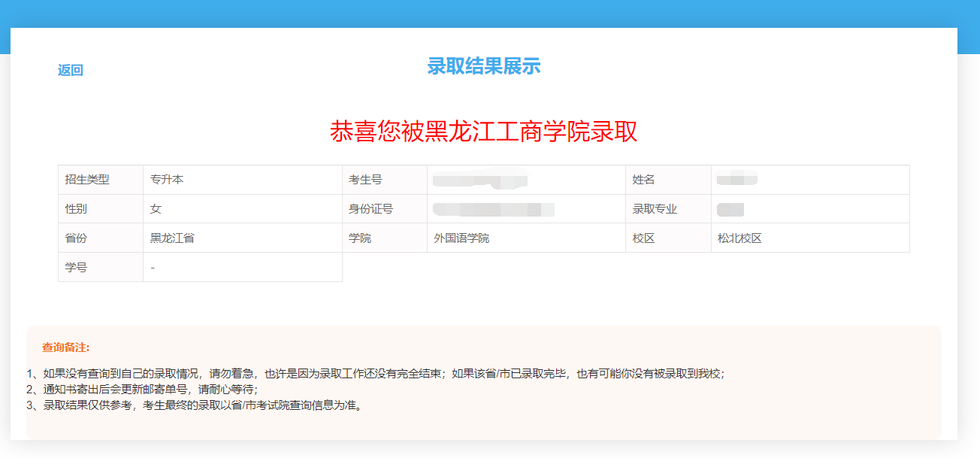This screenshot has width=980, height=458.
Task: Click note 3 starting with 录取结果仅供参考
Action: 195,406
